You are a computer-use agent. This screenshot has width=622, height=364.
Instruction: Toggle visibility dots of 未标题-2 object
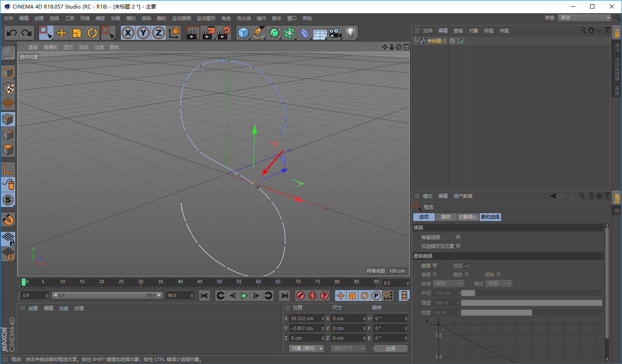(457, 41)
